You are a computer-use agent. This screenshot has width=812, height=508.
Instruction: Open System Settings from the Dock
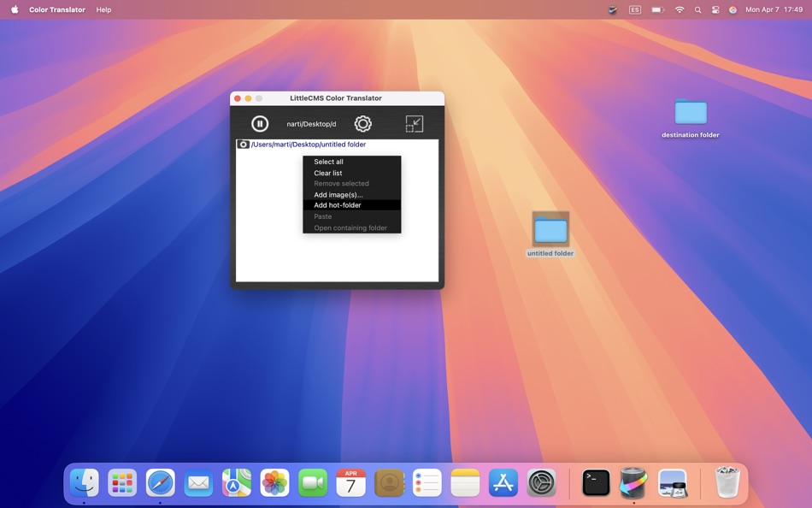[x=541, y=482]
